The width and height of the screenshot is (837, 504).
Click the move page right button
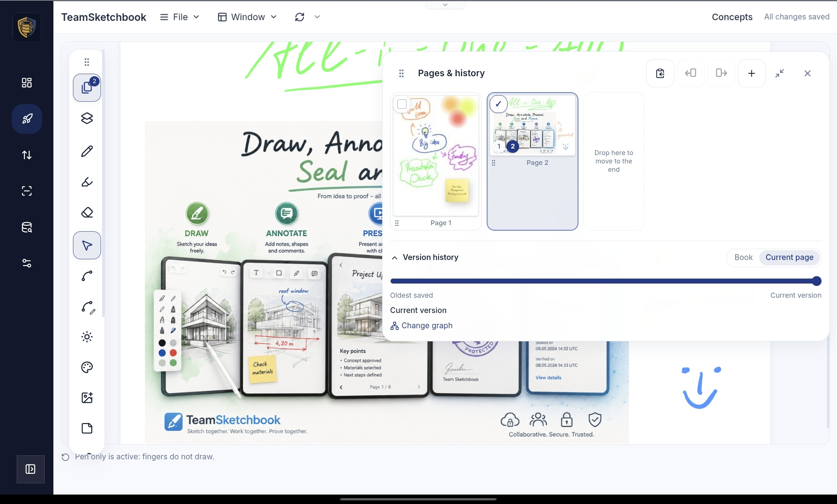(721, 73)
